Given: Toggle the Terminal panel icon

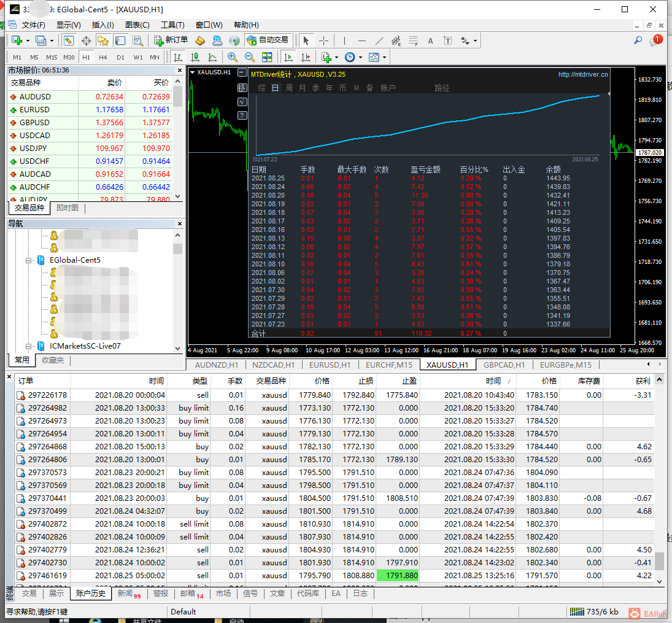Looking at the screenshot, I should 120,41.
